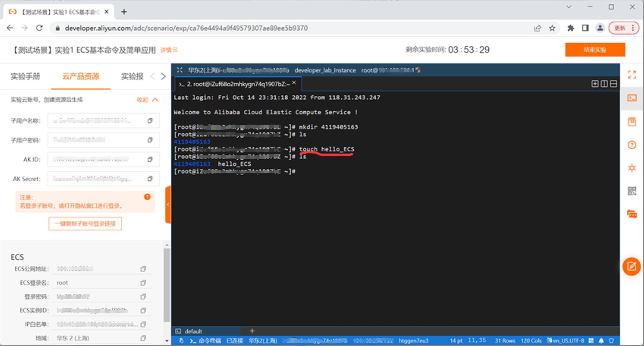Copy the sub-user password value
The height and width of the screenshot is (346, 644).
point(150,140)
